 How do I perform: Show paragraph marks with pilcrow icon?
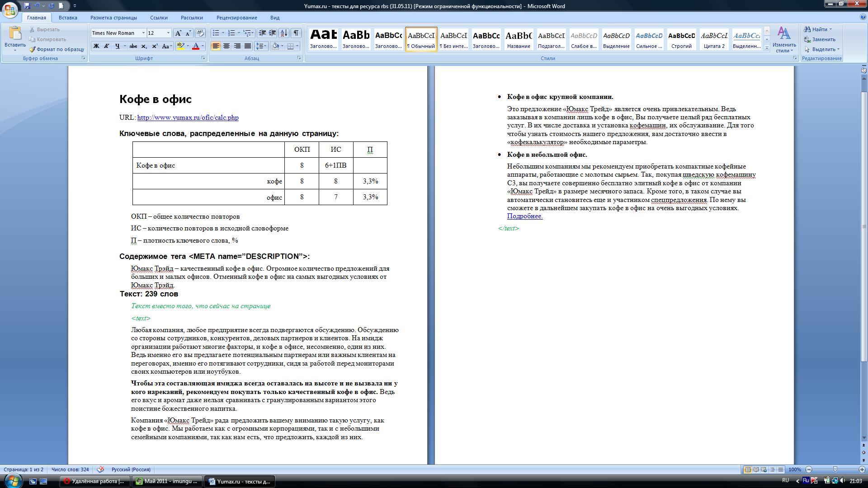296,33
